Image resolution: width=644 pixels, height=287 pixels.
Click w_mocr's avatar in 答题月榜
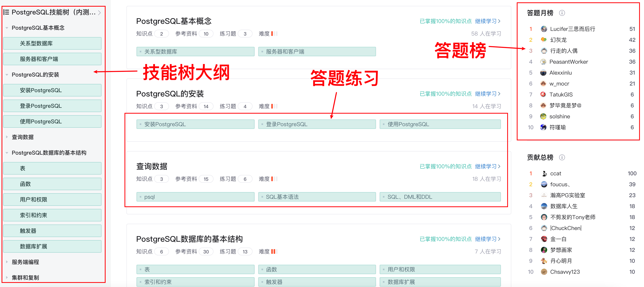coord(543,84)
